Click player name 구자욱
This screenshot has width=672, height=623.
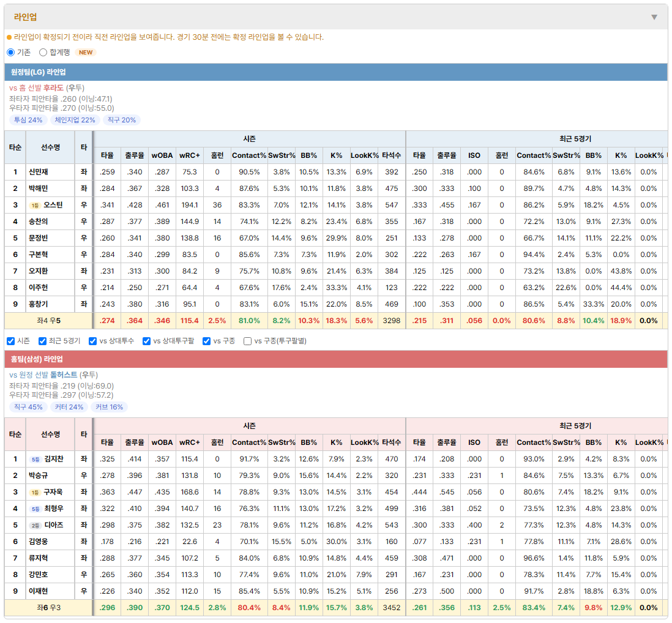53,492
